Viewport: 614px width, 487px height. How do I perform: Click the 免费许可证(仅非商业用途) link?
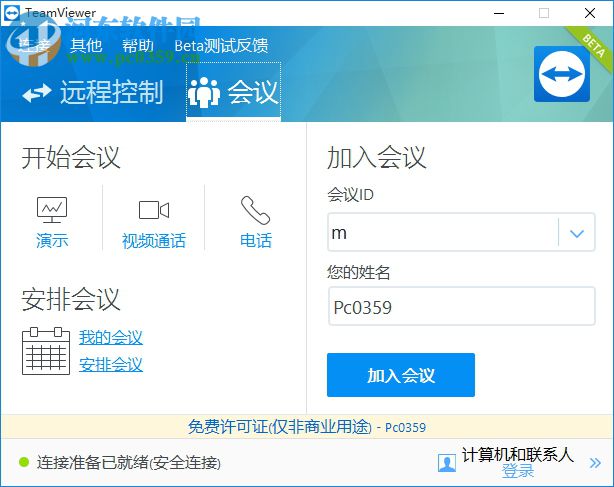[x=280, y=427]
